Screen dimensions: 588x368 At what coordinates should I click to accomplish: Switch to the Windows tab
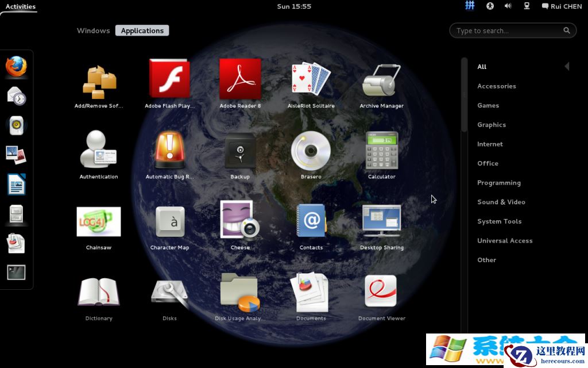93,30
